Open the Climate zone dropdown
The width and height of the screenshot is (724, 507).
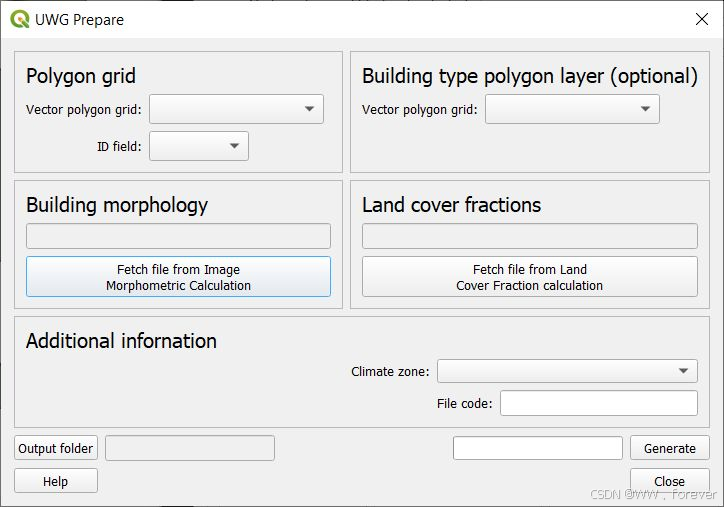567,371
